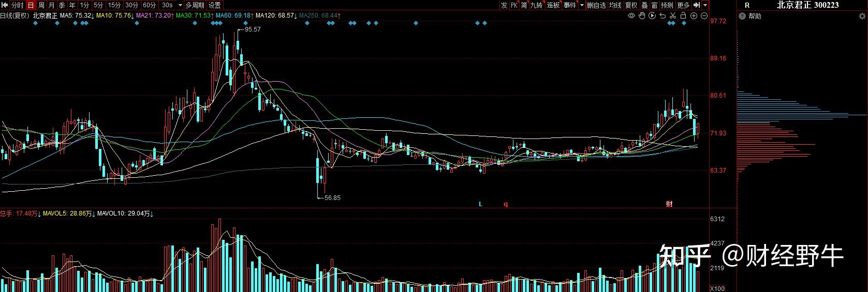Image resolution: width=868 pixels, height=292 pixels.
Task: Click the undo arrow icon
Action: (x=662, y=16)
